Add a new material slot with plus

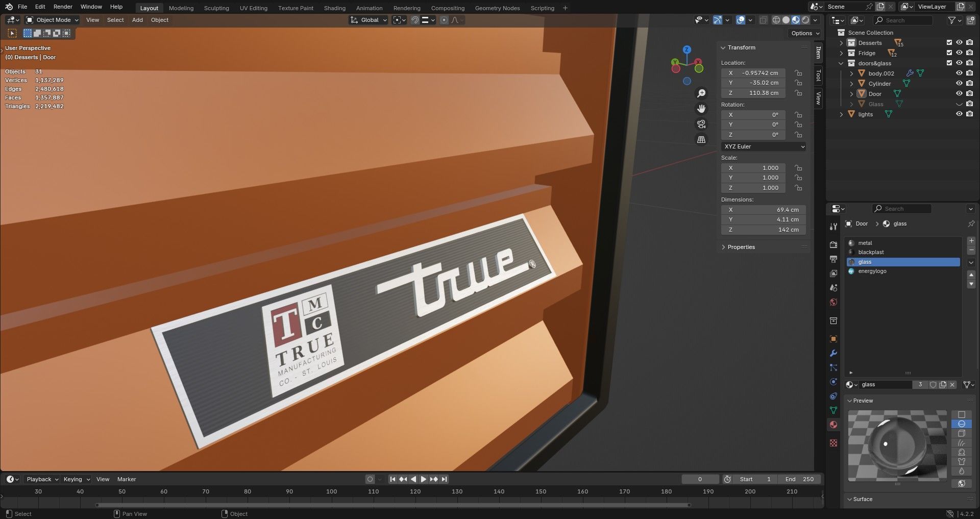click(971, 241)
